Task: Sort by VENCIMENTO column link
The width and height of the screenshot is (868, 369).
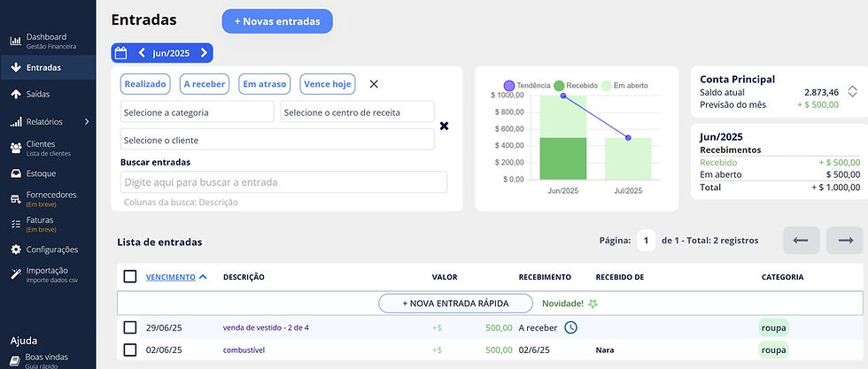Action: click(170, 277)
